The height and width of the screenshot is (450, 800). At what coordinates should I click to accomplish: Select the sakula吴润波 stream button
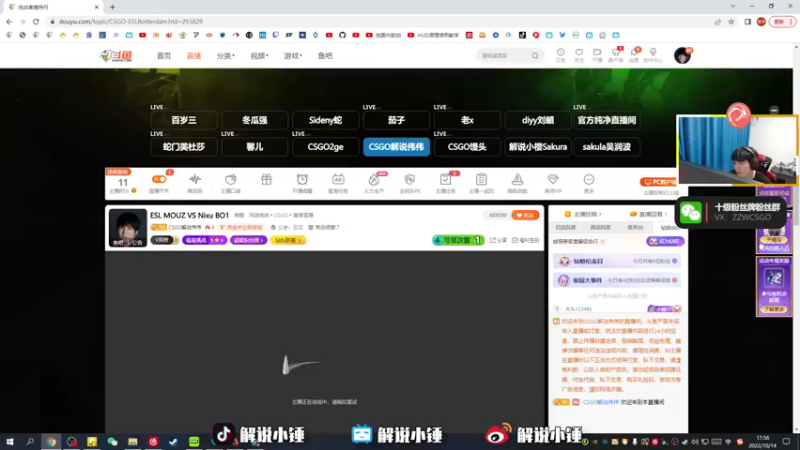607,147
